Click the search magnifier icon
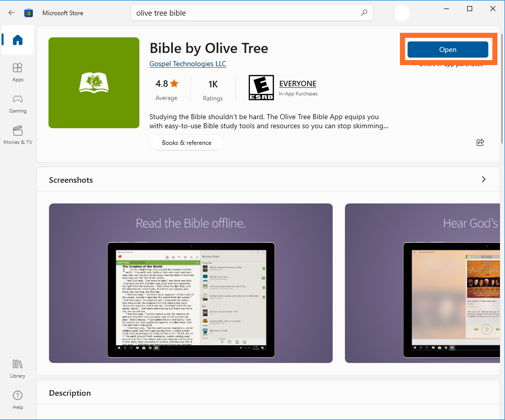The width and height of the screenshot is (505, 420). [x=364, y=13]
